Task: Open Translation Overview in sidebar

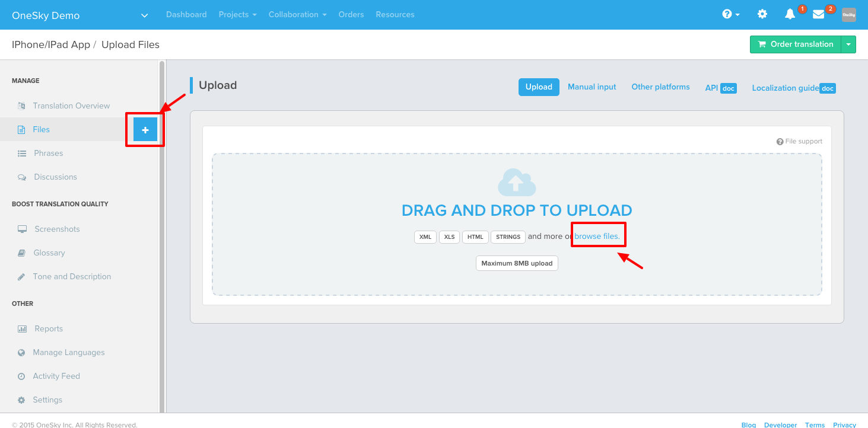Action: (71, 106)
